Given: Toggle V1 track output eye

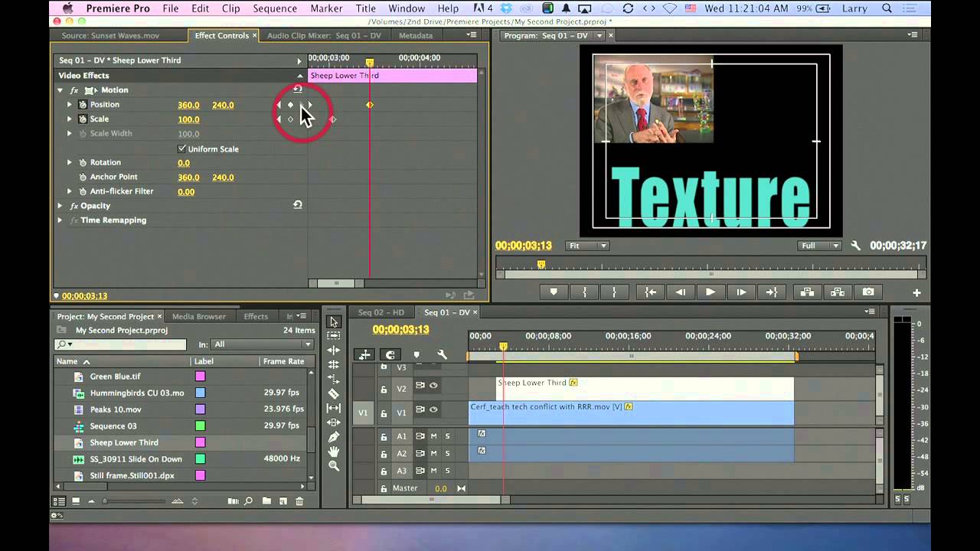Looking at the screenshot, I should pos(433,409).
